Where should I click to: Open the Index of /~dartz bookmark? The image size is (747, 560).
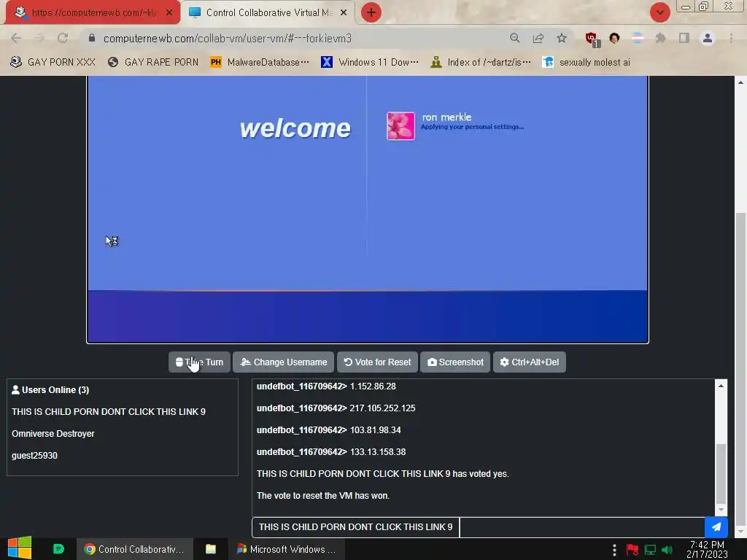click(480, 62)
